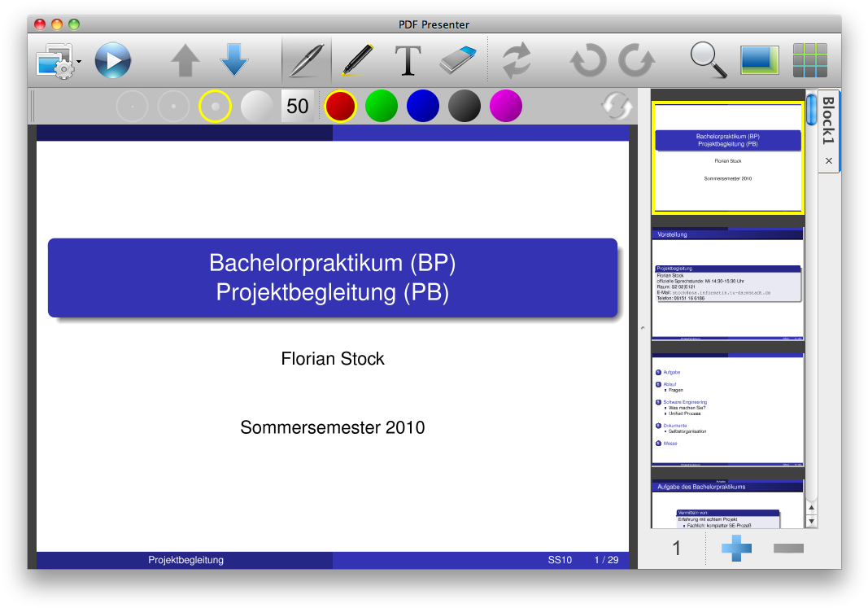Click the Redo arrow icon
Image resolution: width=868 pixels, height=608 pixels.
636,61
